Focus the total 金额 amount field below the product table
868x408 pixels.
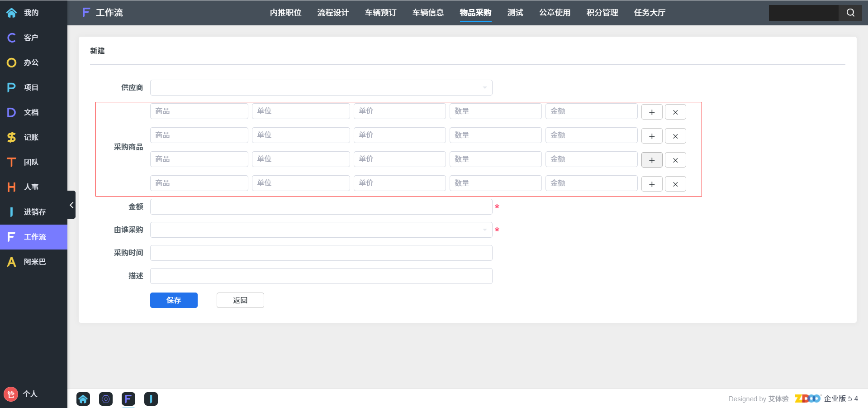(321, 206)
